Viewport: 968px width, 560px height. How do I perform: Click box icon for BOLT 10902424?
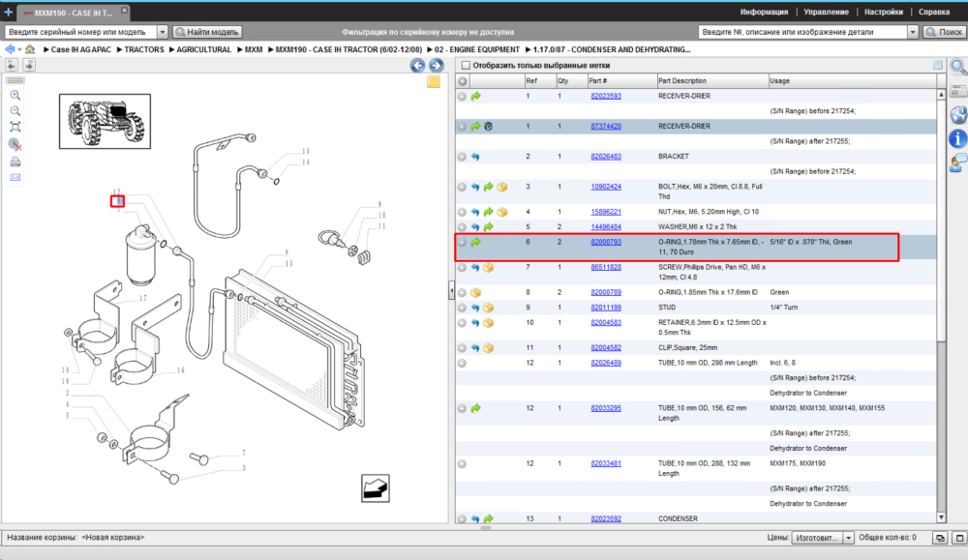[502, 187]
